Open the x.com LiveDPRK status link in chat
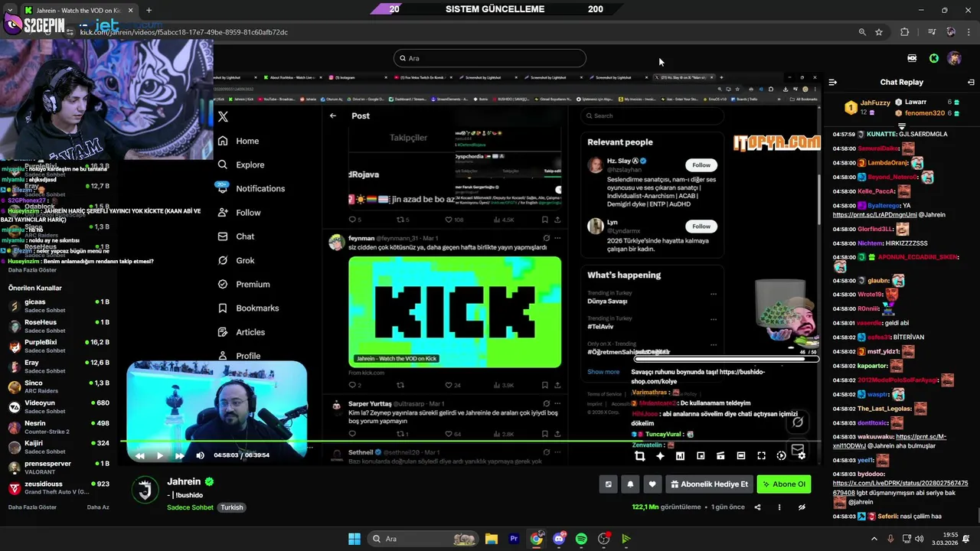This screenshot has width=980, height=551. pyautogui.click(x=900, y=488)
